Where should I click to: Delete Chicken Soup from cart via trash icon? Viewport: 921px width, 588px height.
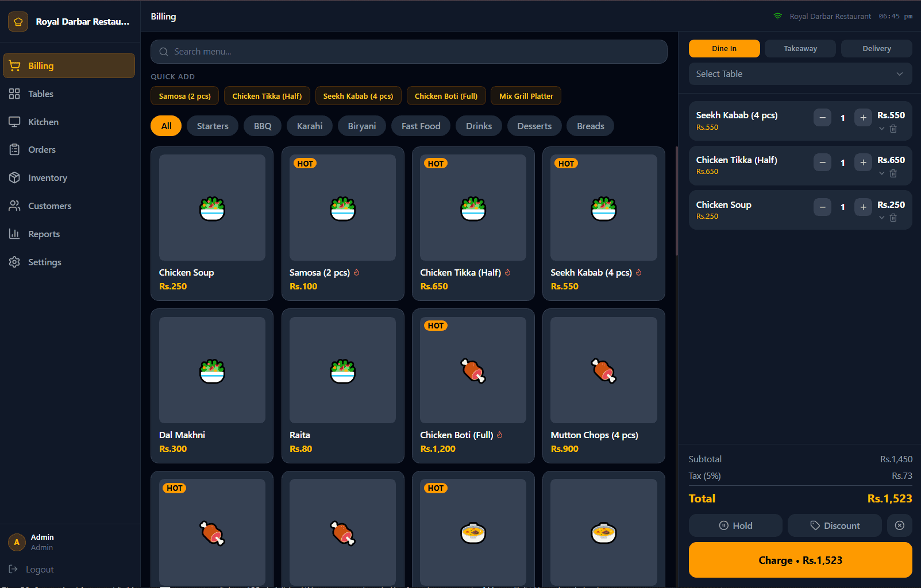893,217
